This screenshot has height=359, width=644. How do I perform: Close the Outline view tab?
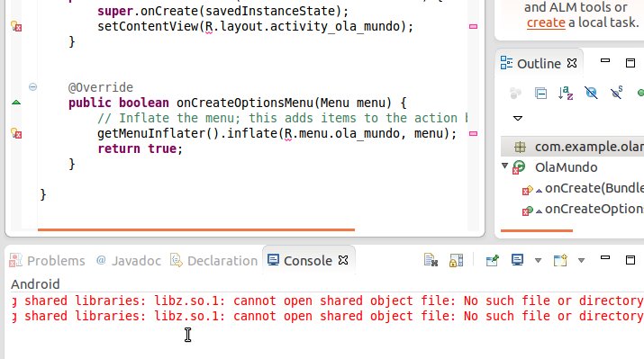click(572, 63)
